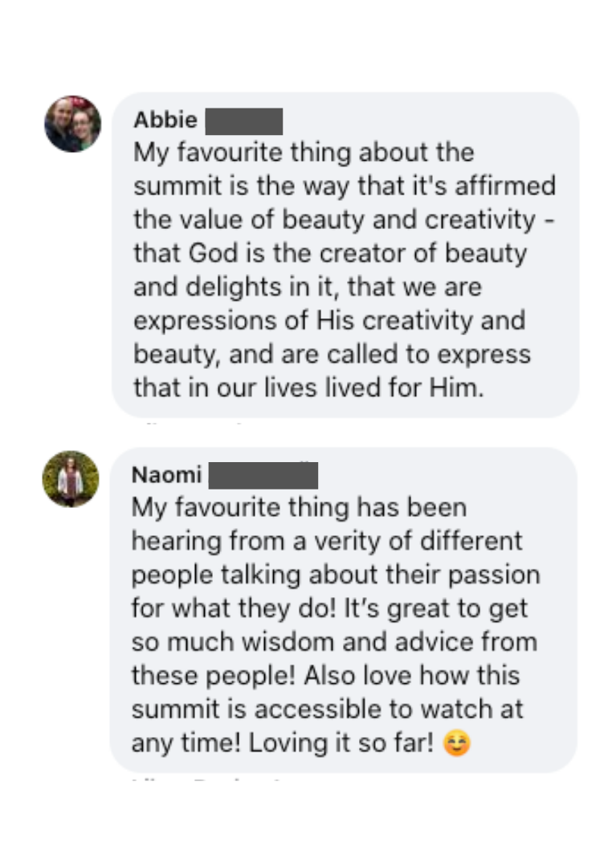Click the line "expressions of His creativity and"

[329, 321]
